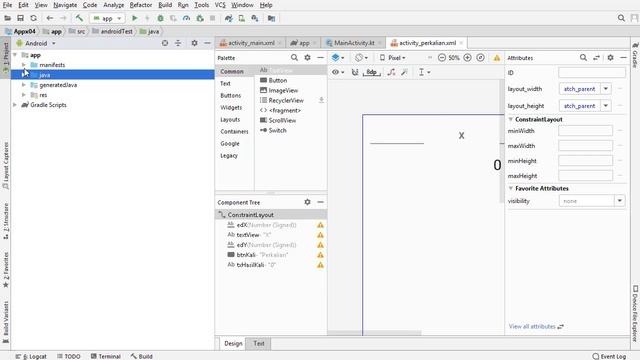Open the app run configuration dropdown
The height and width of the screenshot is (360, 640).
107,18
